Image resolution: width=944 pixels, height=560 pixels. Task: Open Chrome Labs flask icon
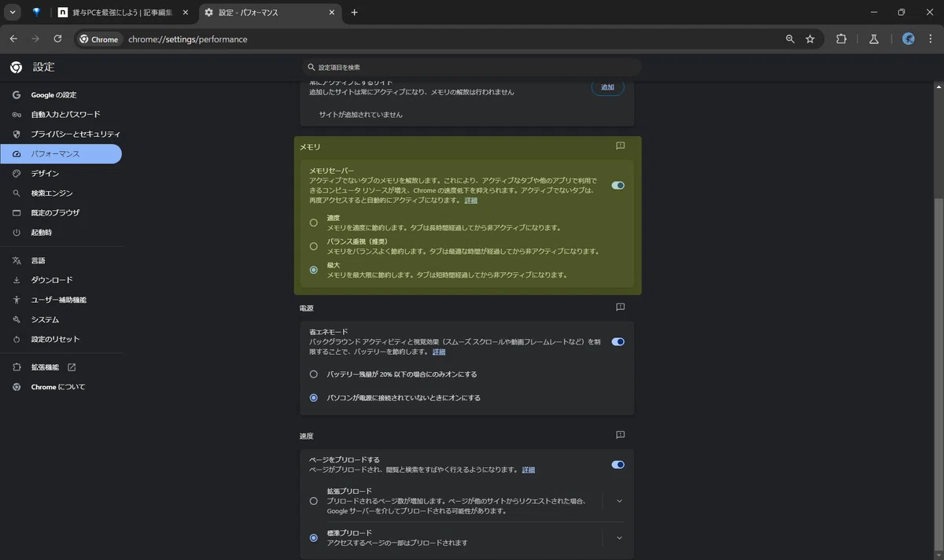tap(873, 39)
